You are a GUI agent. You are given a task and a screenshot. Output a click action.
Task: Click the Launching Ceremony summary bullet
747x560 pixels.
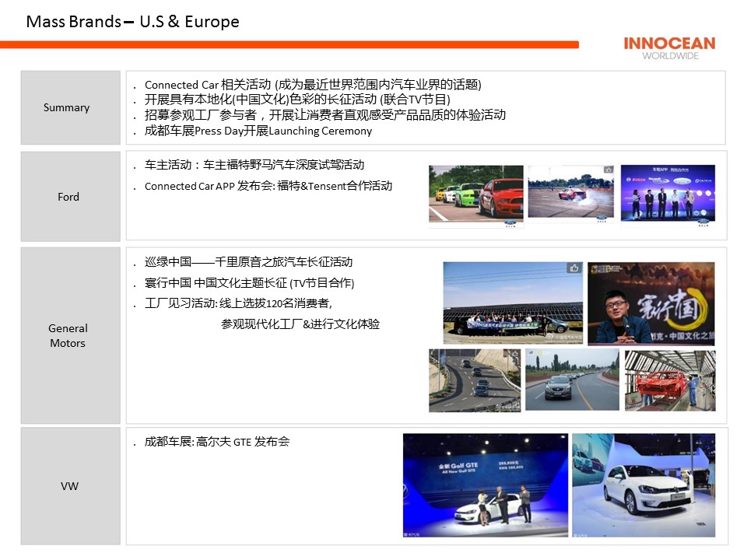258,131
